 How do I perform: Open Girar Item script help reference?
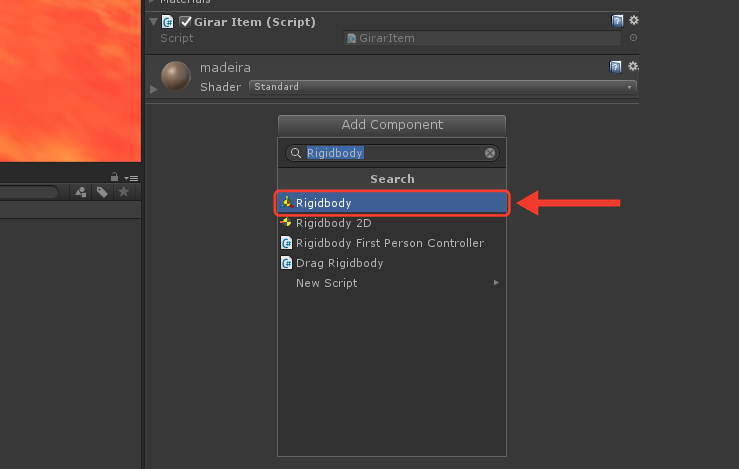pyautogui.click(x=617, y=21)
